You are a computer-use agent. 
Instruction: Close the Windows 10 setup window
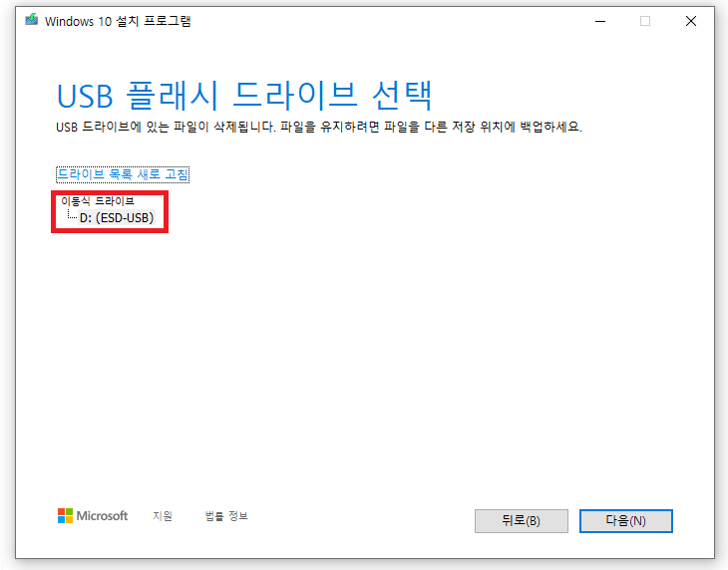pos(690,21)
